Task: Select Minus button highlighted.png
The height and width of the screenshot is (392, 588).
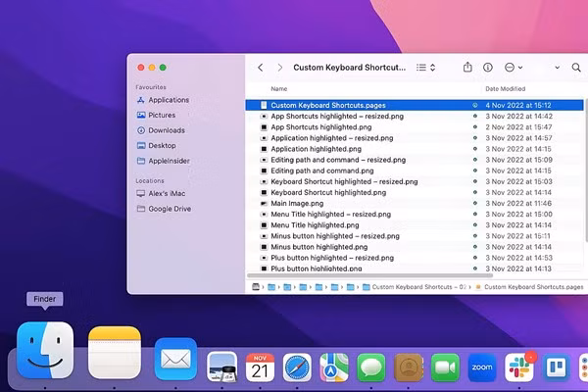Action: [x=415, y=247]
